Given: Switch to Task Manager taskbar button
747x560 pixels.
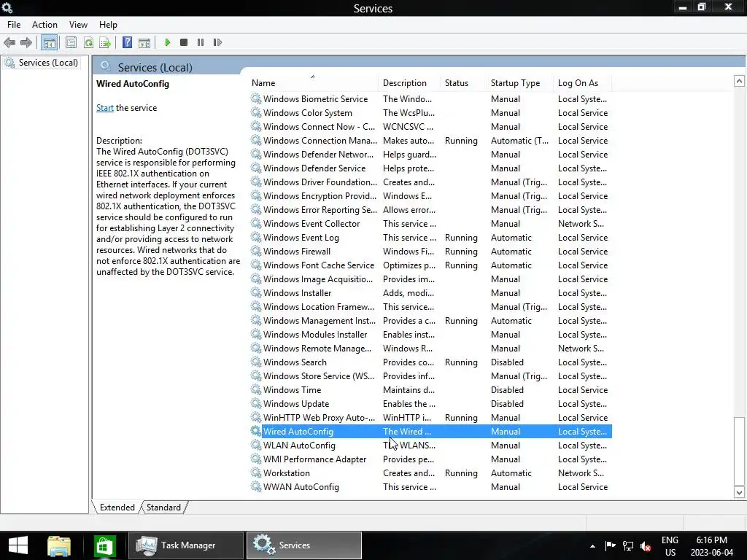Looking at the screenshot, I should point(185,545).
